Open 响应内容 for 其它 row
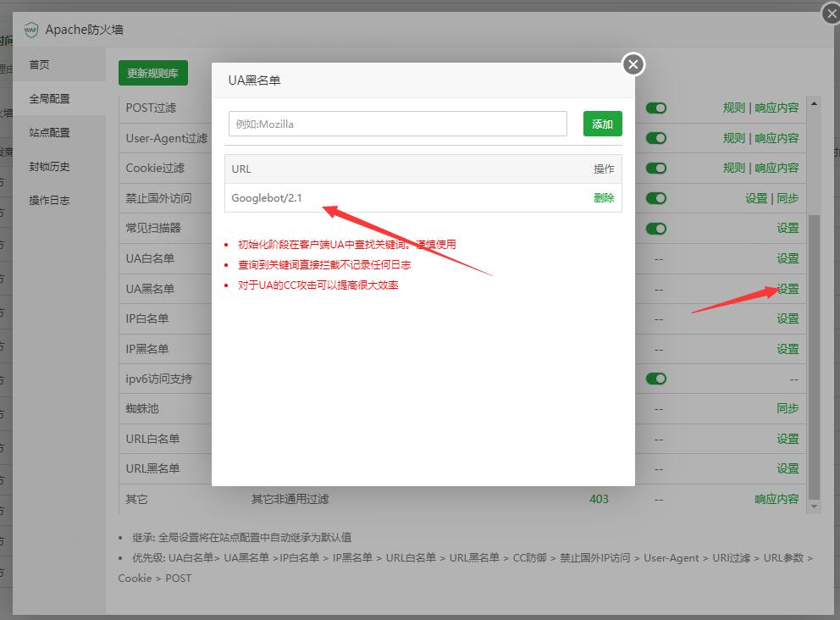 (776, 499)
